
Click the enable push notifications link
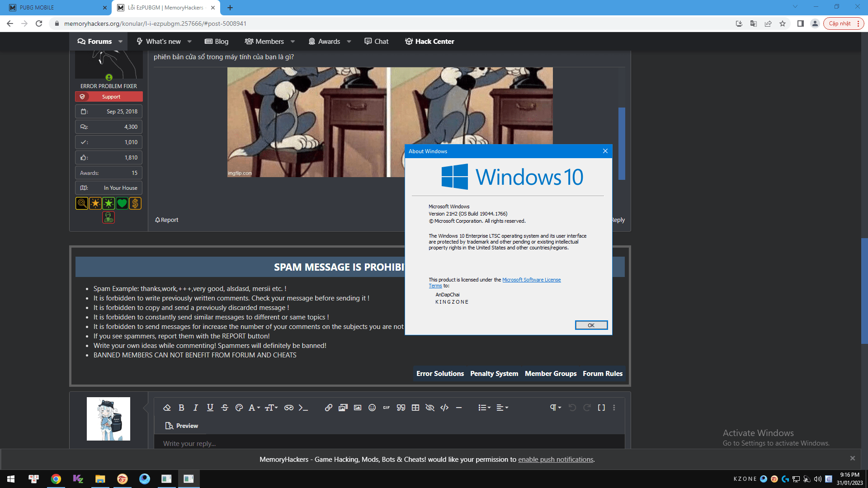(556, 459)
